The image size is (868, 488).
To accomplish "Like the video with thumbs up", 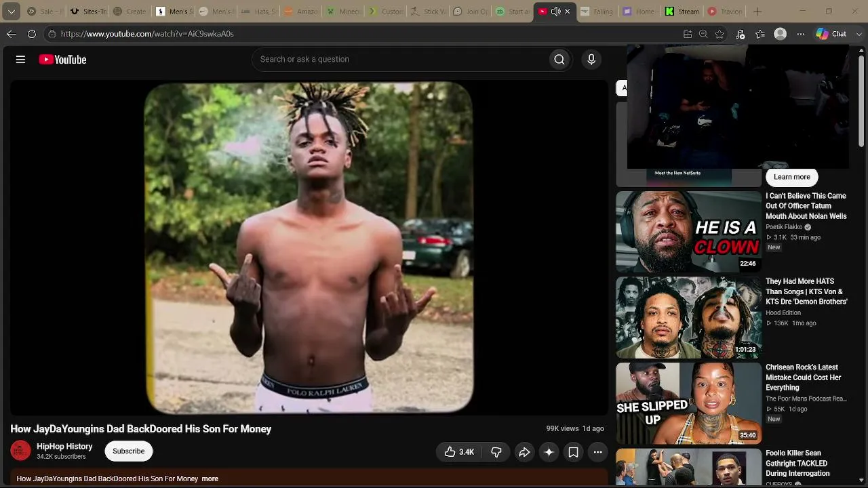I will click(459, 452).
